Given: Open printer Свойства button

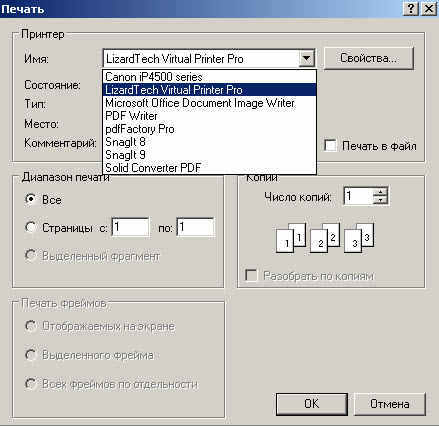Looking at the screenshot, I should [x=369, y=58].
